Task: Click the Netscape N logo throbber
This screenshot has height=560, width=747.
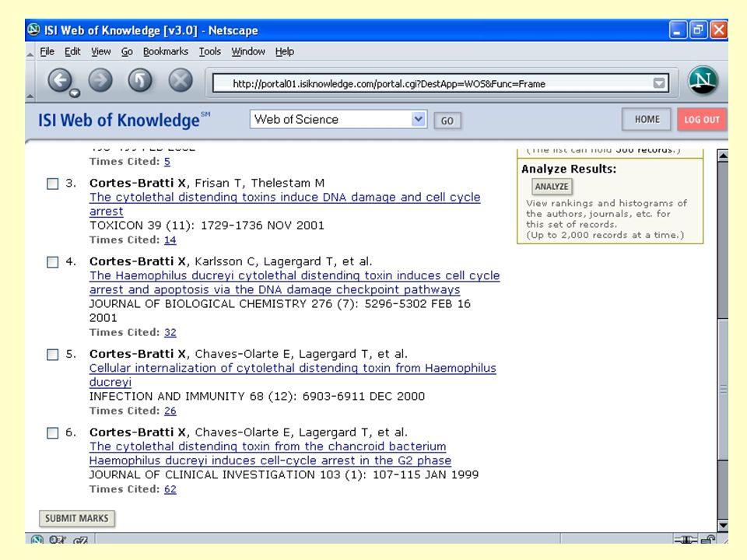Action: pyautogui.click(x=703, y=80)
